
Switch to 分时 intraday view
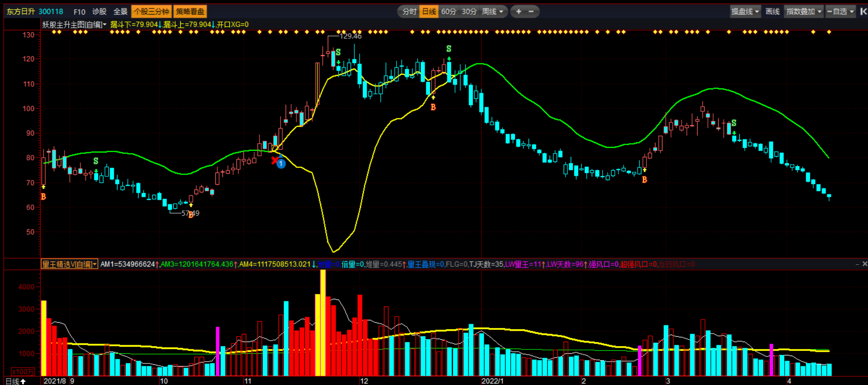(409, 12)
